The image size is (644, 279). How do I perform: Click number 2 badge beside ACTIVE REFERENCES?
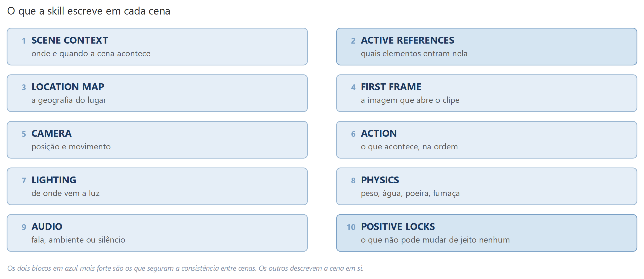point(353,41)
